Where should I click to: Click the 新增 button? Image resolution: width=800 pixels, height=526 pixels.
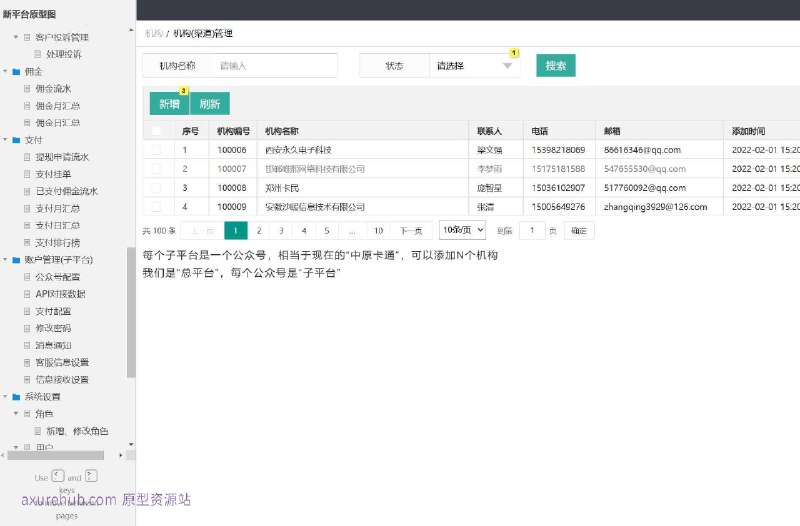pyautogui.click(x=169, y=104)
